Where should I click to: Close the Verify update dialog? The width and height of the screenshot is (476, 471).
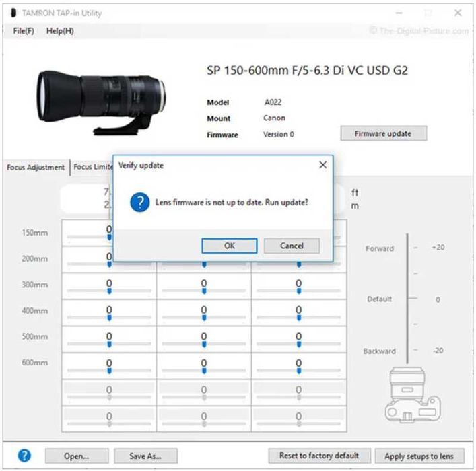click(322, 165)
